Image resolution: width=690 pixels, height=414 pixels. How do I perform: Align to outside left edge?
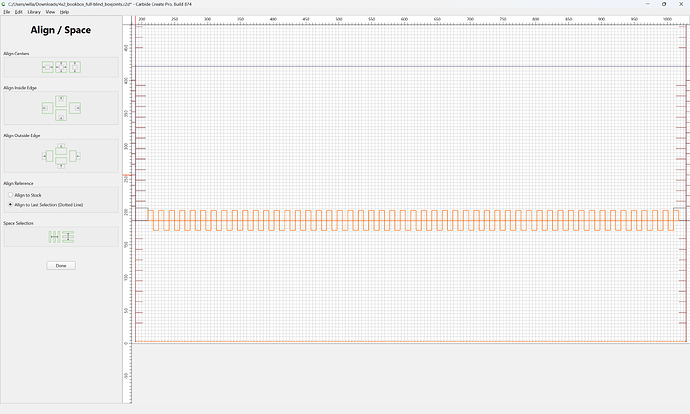tap(48, 156)
